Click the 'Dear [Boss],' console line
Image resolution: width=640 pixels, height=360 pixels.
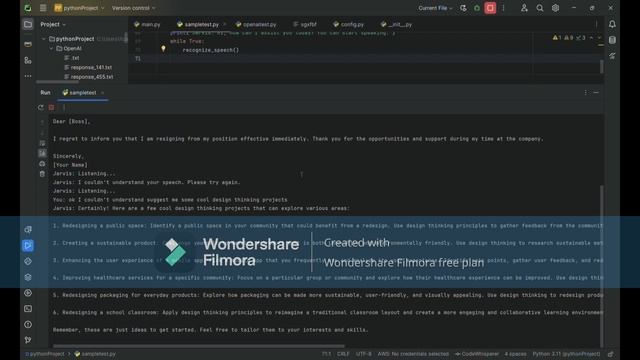71,122
